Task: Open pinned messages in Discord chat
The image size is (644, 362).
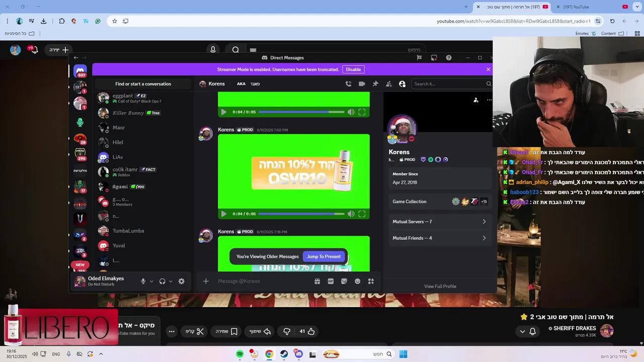Action: click(375, 84)
